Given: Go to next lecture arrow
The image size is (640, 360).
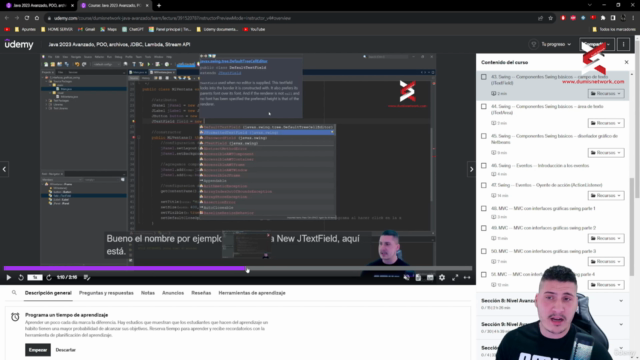Looking at the screenshot, I should [471, 169].
